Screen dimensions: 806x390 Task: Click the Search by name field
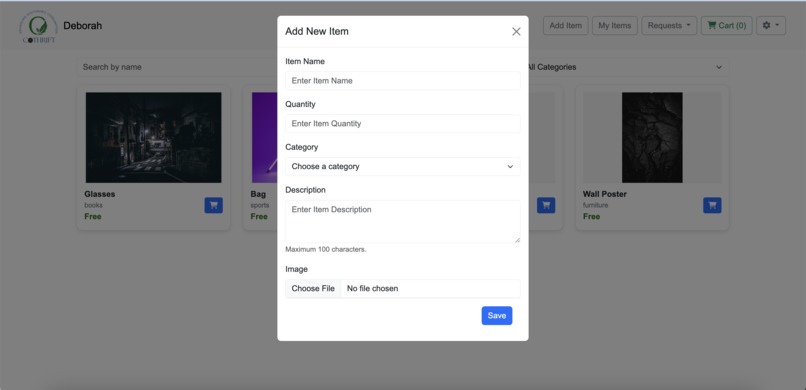click(x=177, y=67)
